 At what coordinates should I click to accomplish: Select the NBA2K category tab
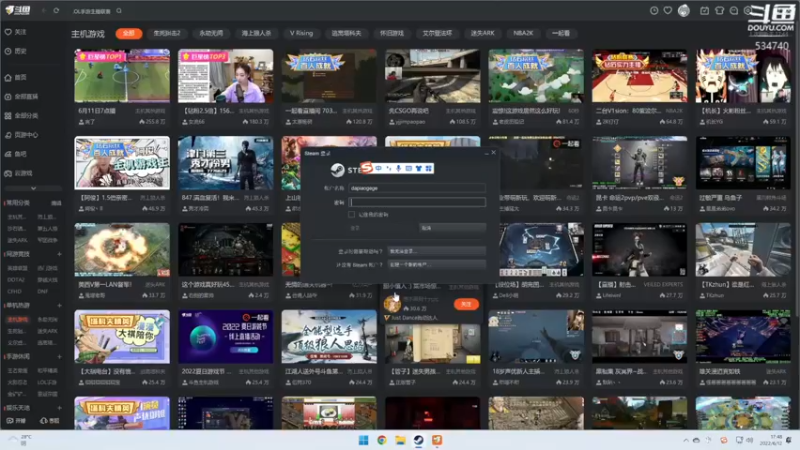pos(523,33)
